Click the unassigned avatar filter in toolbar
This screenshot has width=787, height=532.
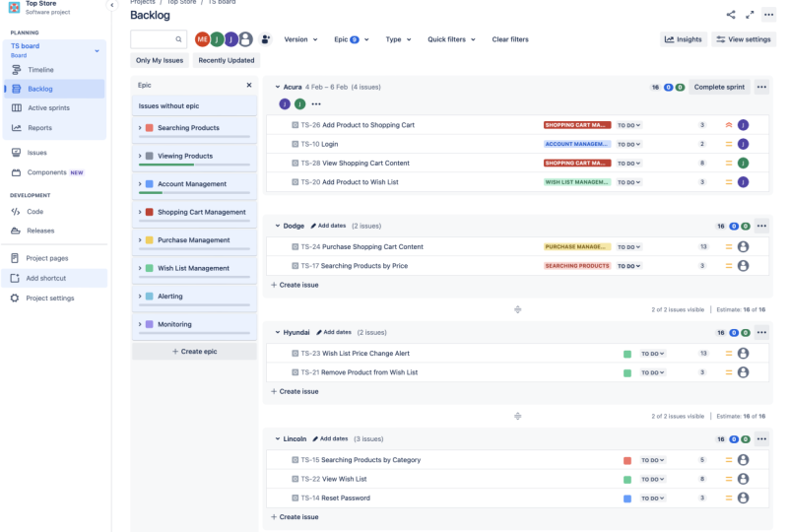pyautogui.click(x=245, y=39)
